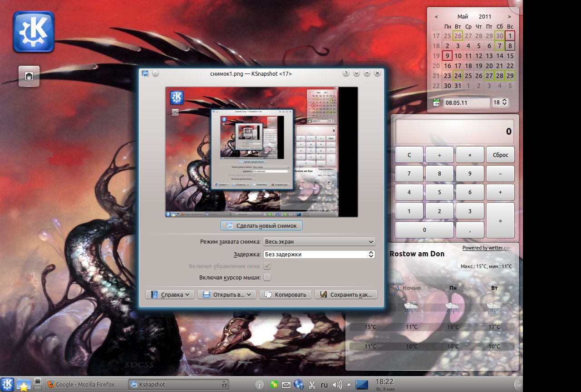The image size is (581, 392).
Task: Click the large KDE logo desktop icon
Action: [34, 31]
